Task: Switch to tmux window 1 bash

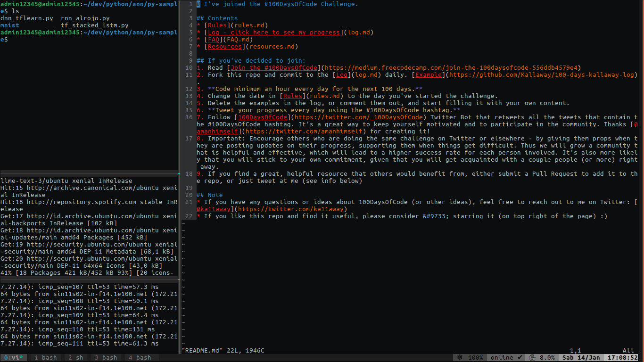Action: [46, 358]
